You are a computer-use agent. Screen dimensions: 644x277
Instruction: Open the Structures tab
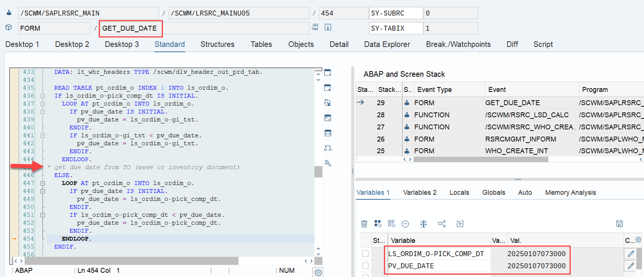[217, 44]
